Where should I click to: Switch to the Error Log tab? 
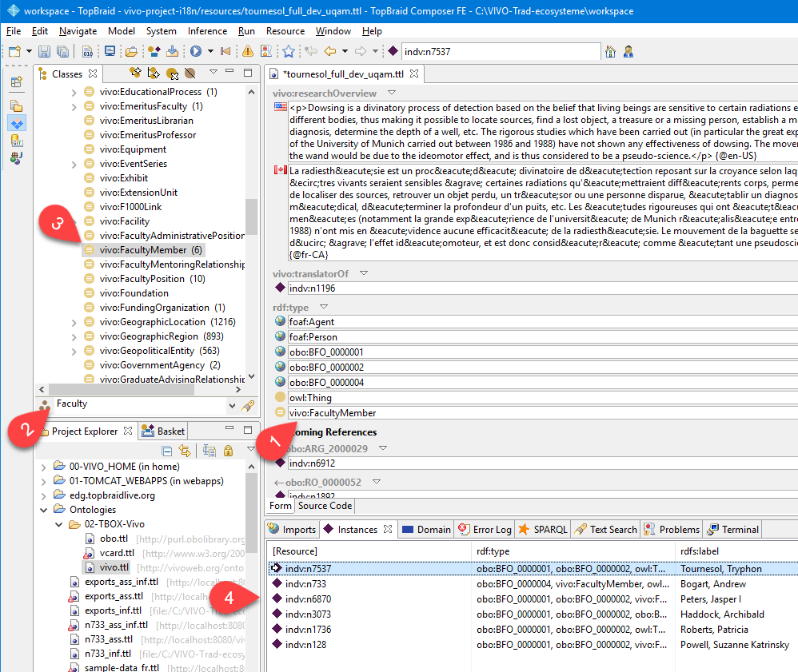coord(485,530)
